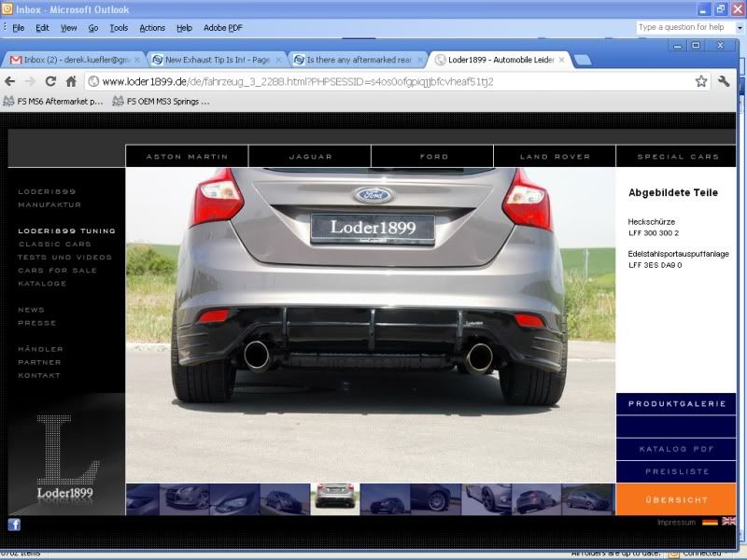Select the Aston Martin brand tab
This screenshot has height=560, width=747.
point(187,156)
